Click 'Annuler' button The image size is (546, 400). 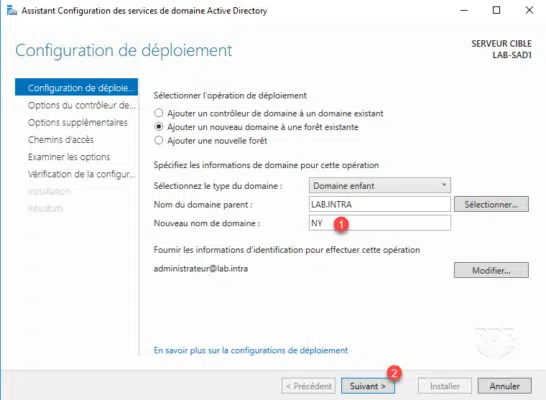[x=505, y=386]
